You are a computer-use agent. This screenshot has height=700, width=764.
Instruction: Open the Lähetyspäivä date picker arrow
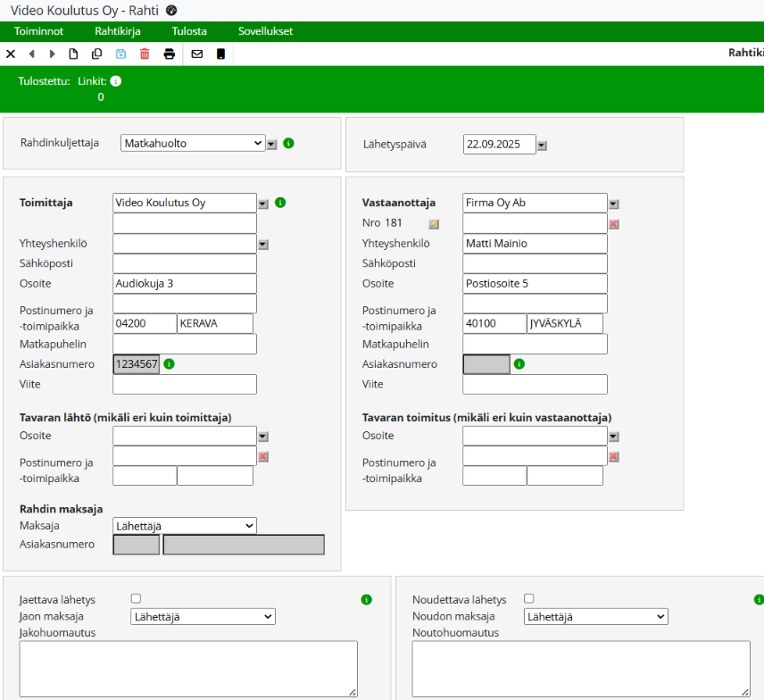(542, 146)
